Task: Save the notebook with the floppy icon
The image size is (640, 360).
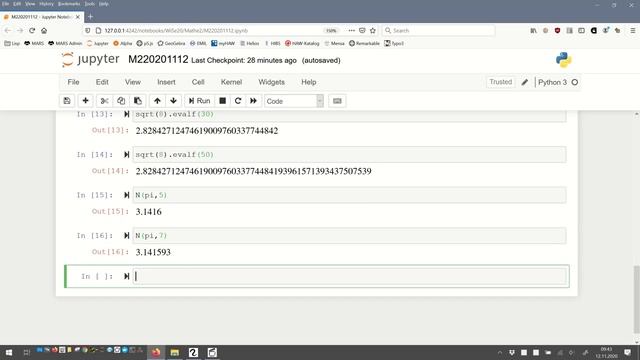Action: (67, 101)
